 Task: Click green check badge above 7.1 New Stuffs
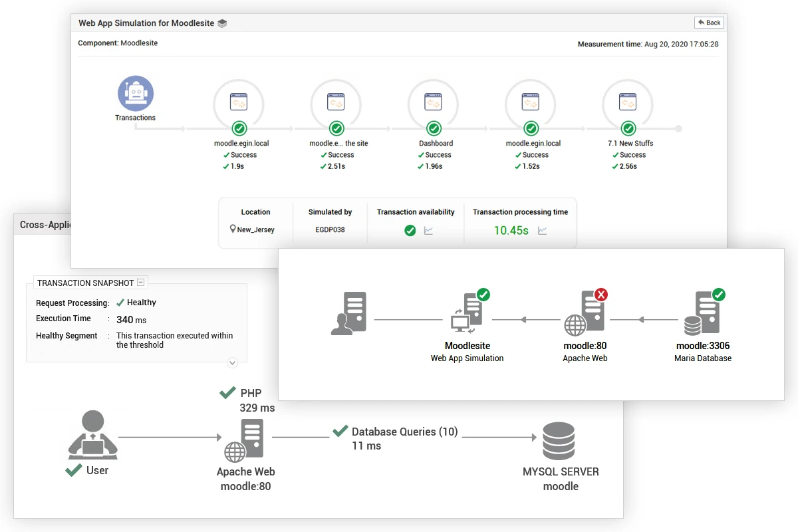(628, 128)
